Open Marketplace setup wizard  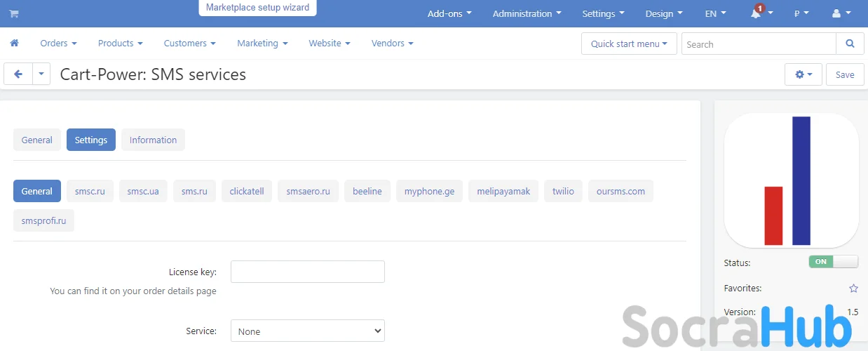[x=258, y=8]
